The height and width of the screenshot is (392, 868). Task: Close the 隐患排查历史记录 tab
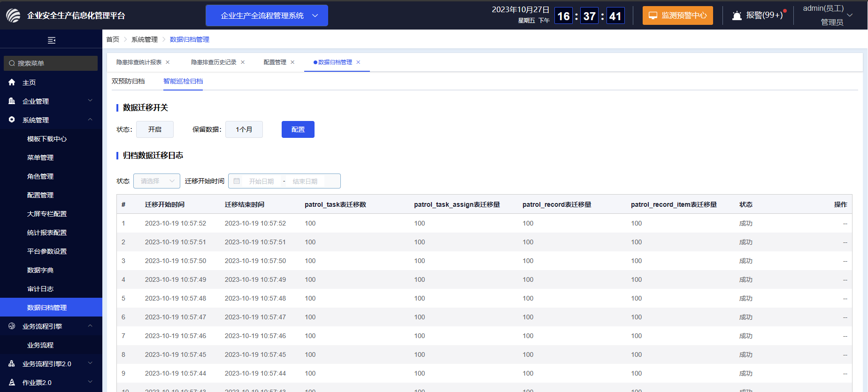pos(243,62)
